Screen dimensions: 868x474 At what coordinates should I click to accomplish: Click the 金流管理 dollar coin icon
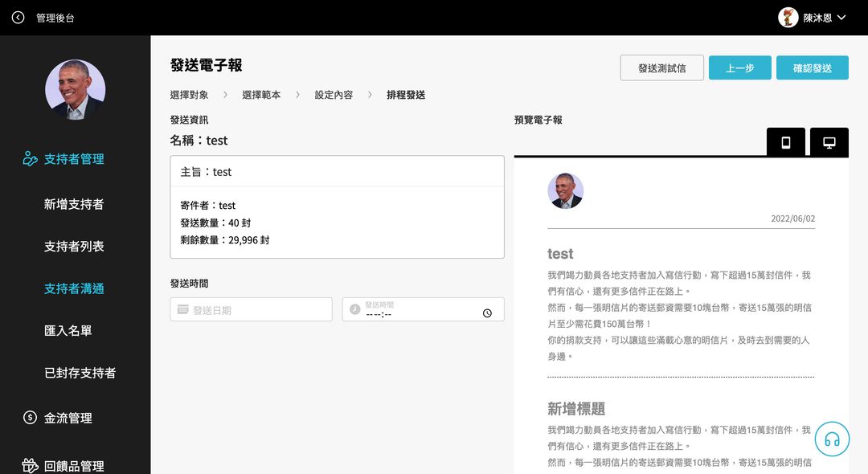(31, 418)
